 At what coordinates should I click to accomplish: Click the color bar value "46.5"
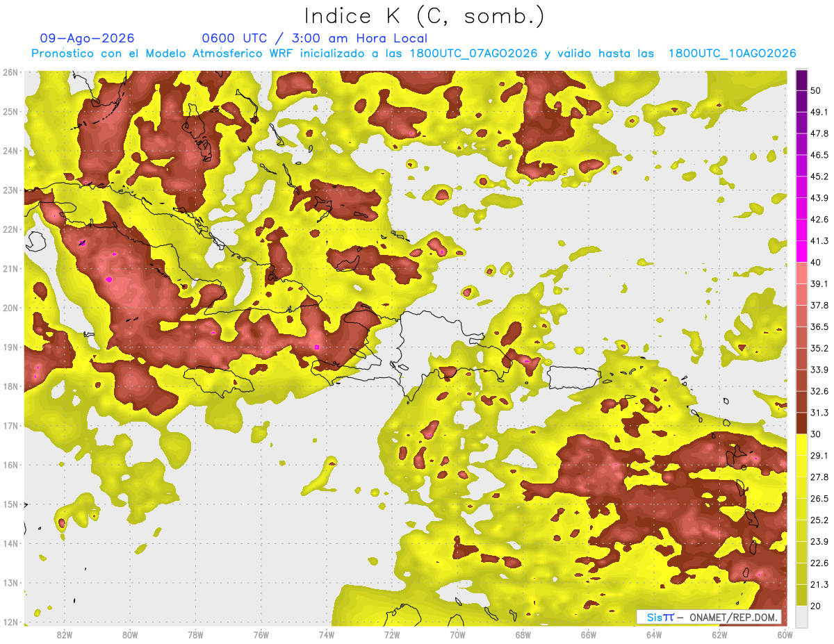pyautogui.click(x=819, y=155)
